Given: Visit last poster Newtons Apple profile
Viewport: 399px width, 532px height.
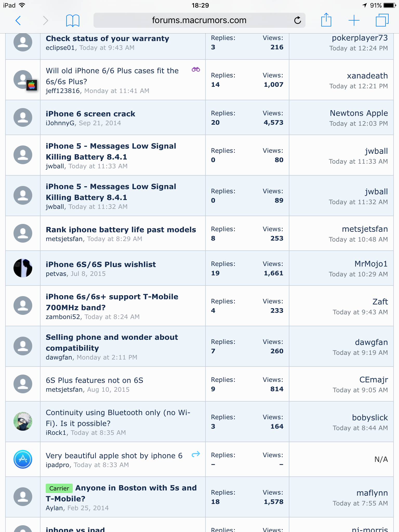Looking at the screenshot, I should coord(359,113).
